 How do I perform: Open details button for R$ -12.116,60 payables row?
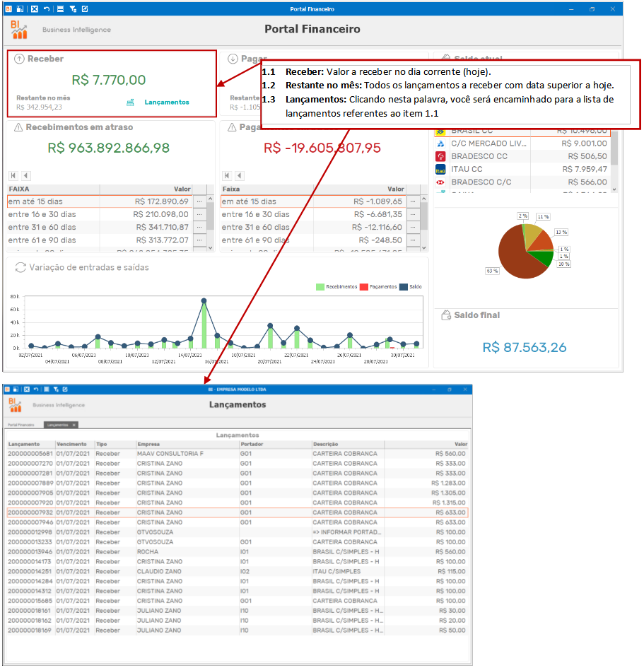pos(413,227)
